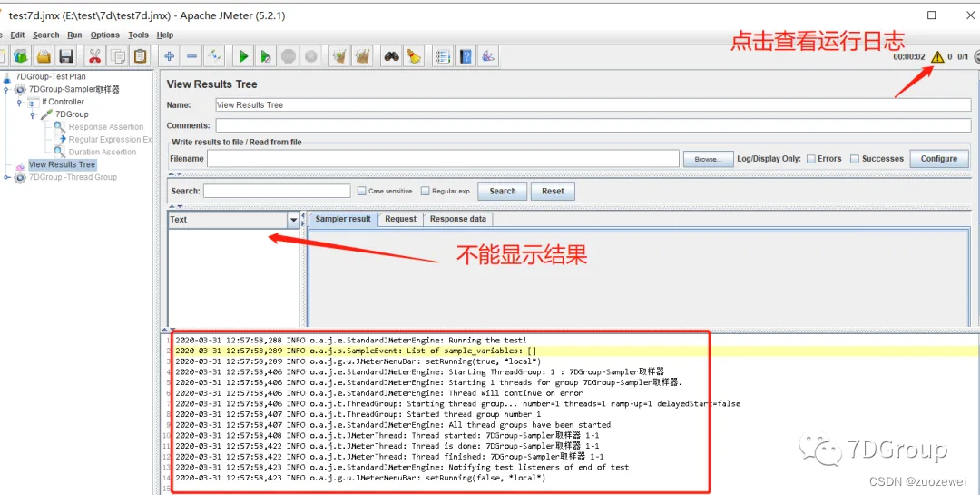980x495 pixels.
Task: Click the Comments input field
Action: click(593, 125)
